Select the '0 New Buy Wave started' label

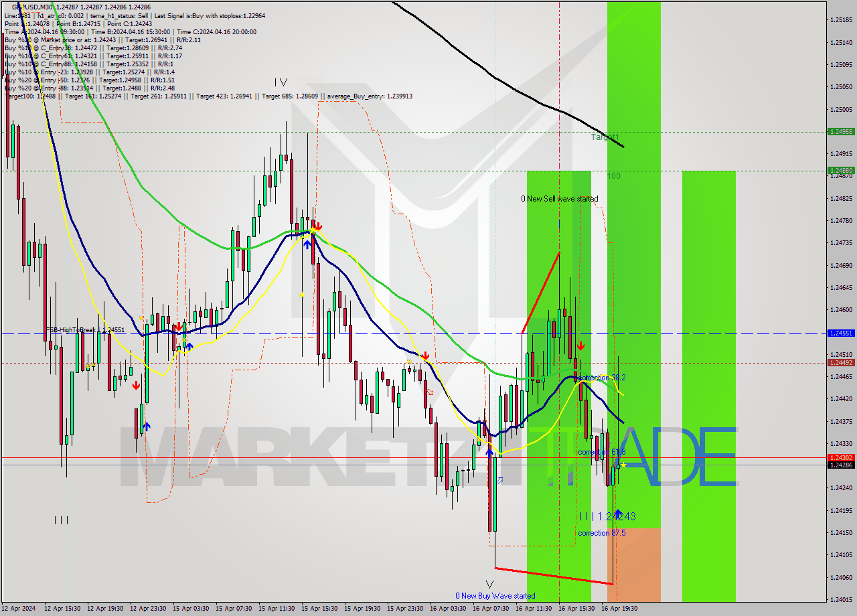[x=495, y=596]
